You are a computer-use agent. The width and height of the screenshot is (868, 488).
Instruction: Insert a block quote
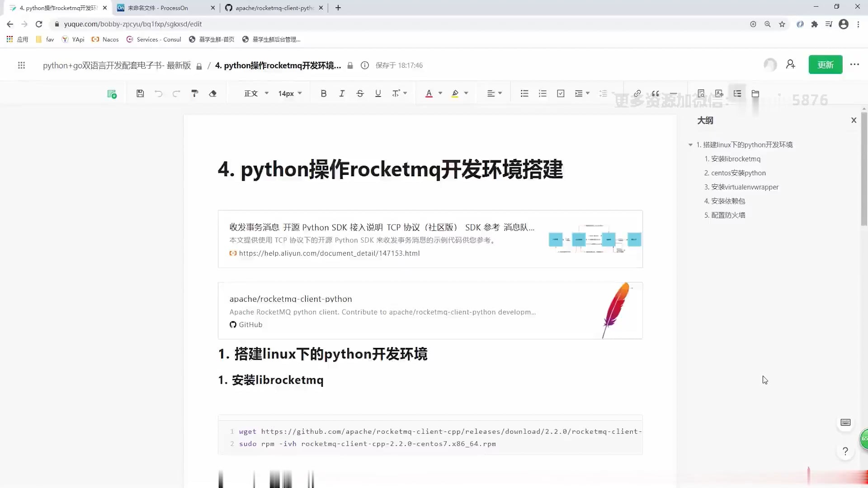pyautogui.click(x=656, y=93)
